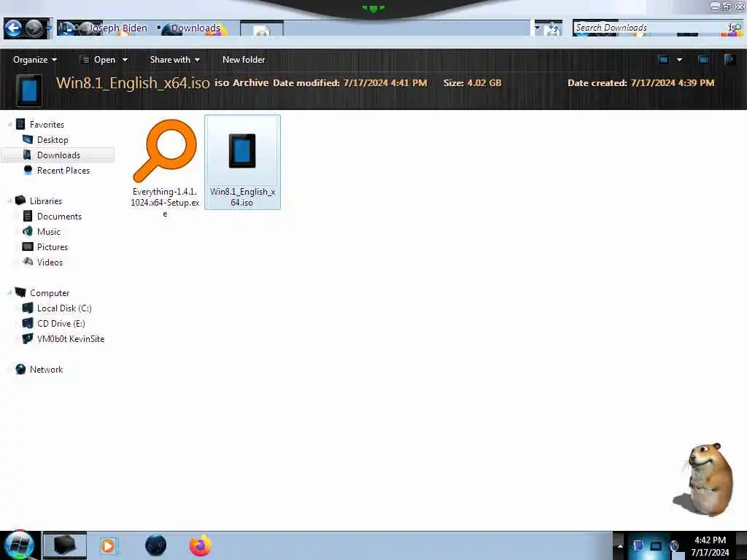Click the Libraries icon
The height and width of the screenshot is (560, 747).
[x=20, y=201]
